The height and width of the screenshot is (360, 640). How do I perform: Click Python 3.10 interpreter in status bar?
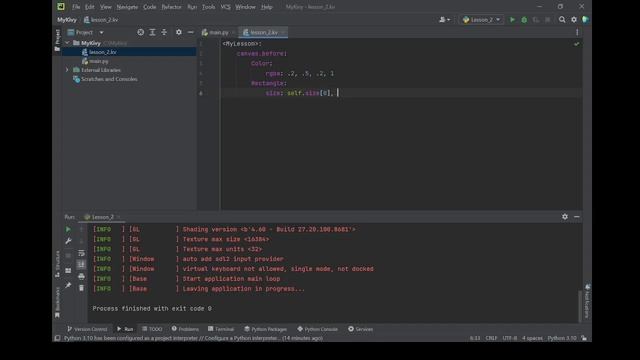click(562, 338)
